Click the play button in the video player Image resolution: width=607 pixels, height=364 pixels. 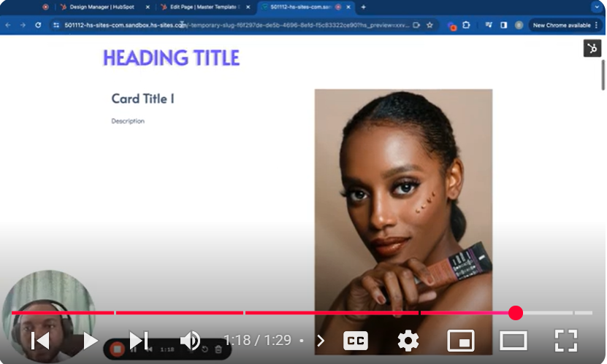pyautogui.click(x=91, y=341)
